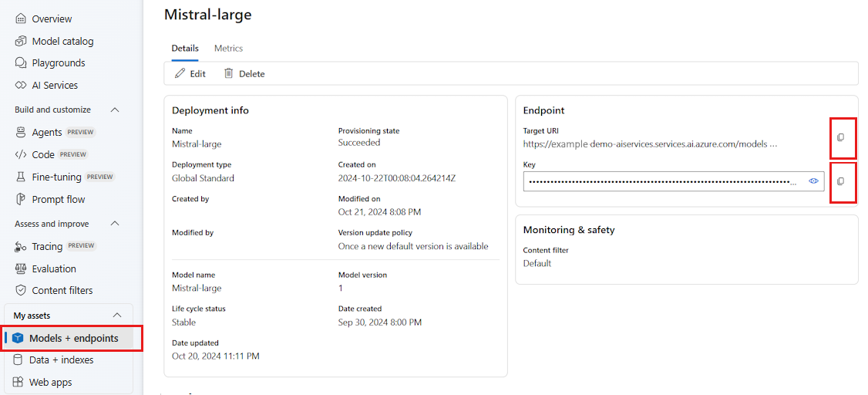Click the Monitoring & safety heading

[x=569, y=229]
